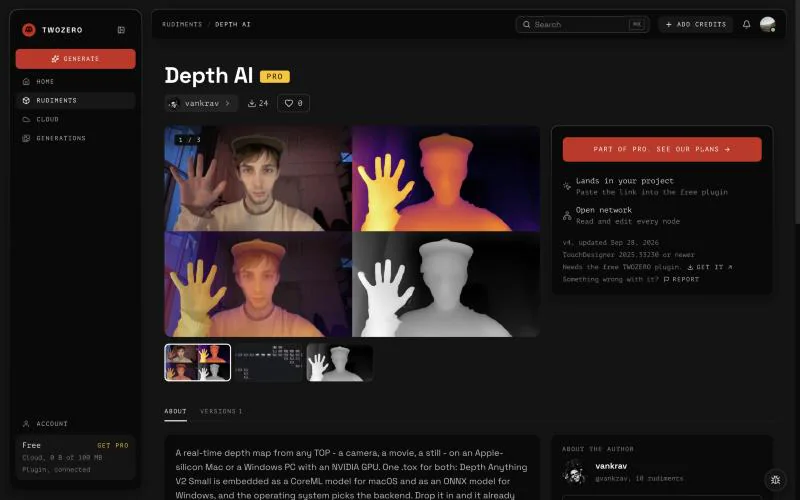The width and height of the screenshot is (800, 500).
Task: Open the vankrav author name
Action: coord(611,466)
